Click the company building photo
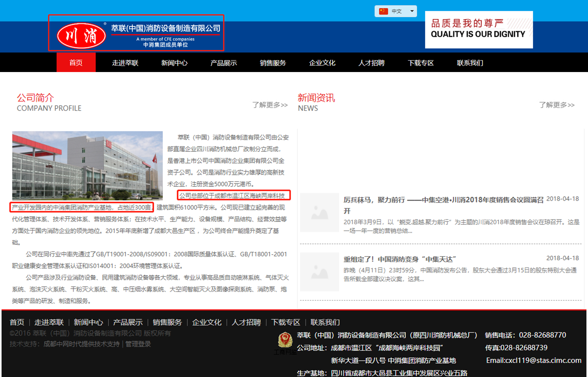The width and height of the screenshot is (588, 377). coord(87,166)
